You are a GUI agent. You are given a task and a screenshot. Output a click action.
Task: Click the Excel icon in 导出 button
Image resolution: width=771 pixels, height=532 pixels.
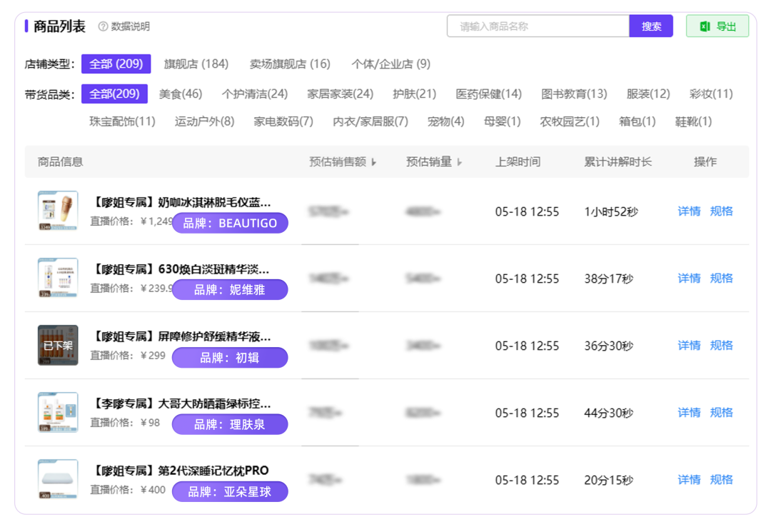pyautogui.click(x=705, y=26)
